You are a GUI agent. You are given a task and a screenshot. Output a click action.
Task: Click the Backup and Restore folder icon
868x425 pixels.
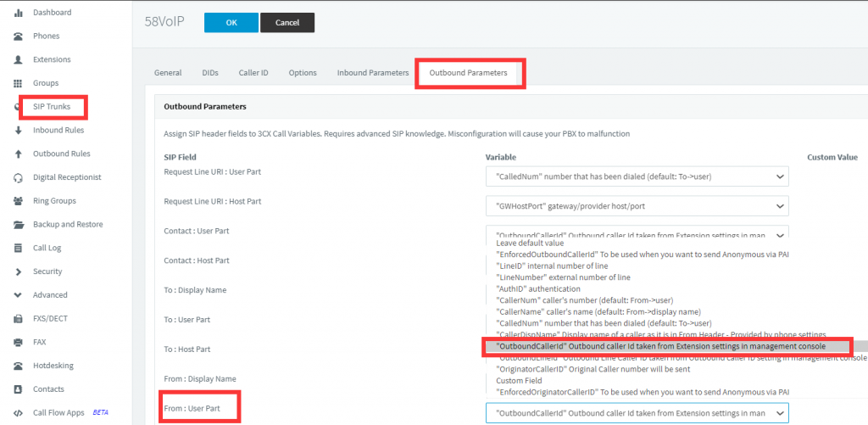pos(18,225)
